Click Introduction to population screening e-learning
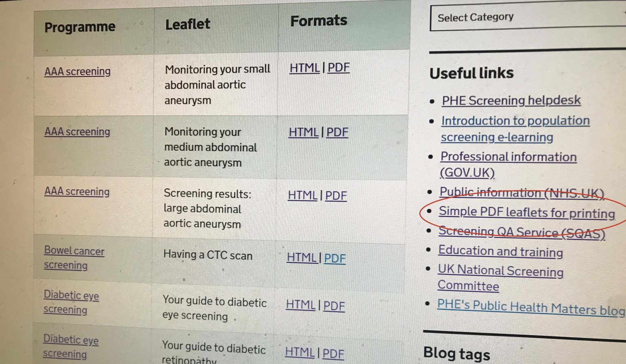 515,121
